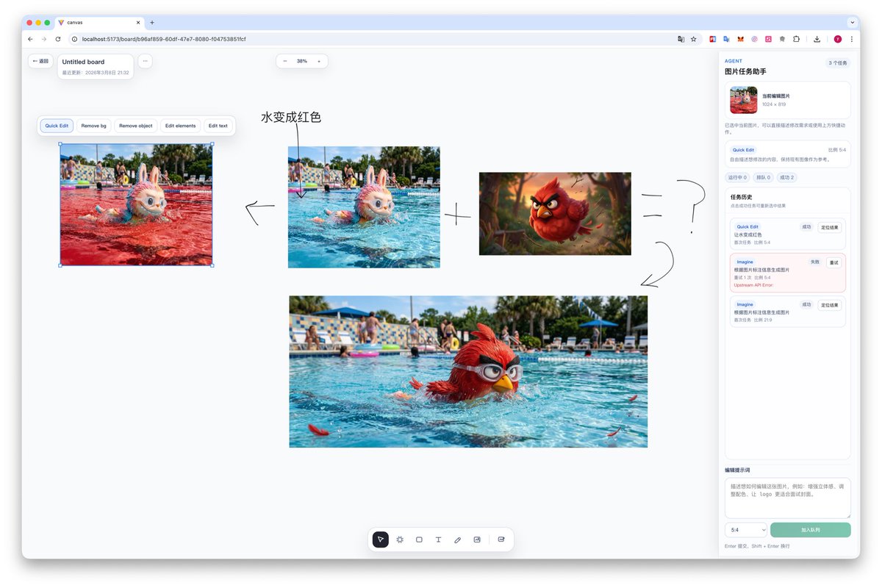
Task: Click the insert image tool
Action: [x=477, y=539]
